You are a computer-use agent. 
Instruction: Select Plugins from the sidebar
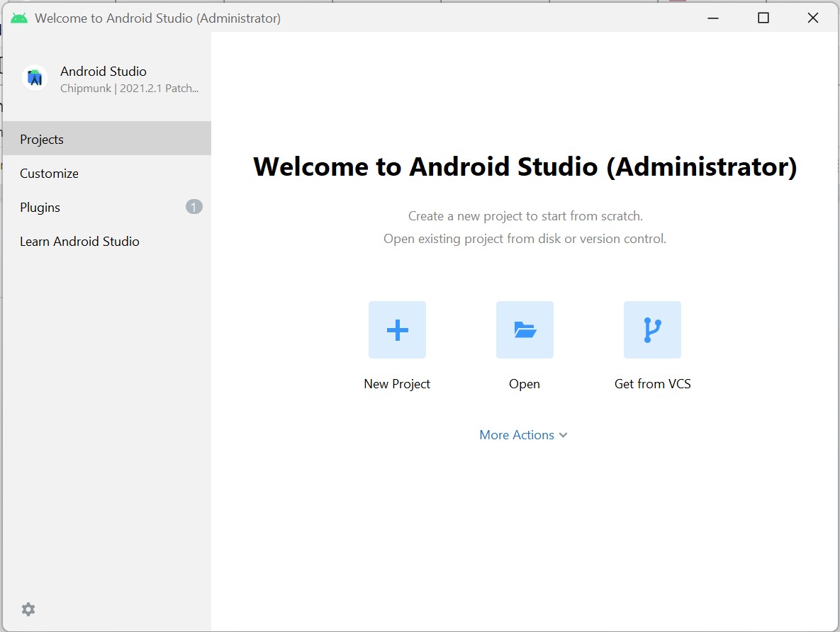point(40,207)
